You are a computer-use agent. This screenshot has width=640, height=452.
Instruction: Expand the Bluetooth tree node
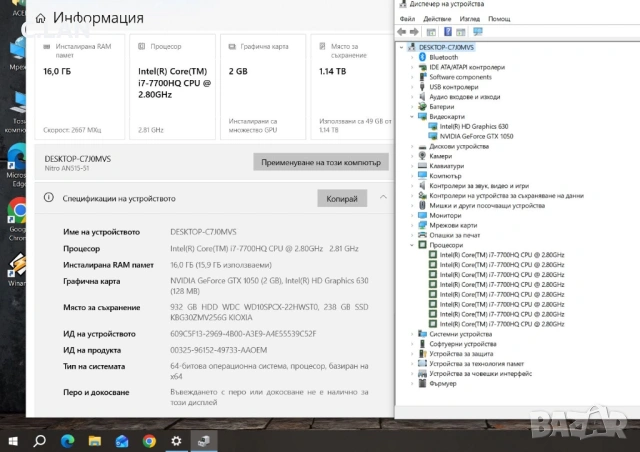click(412, 57)
